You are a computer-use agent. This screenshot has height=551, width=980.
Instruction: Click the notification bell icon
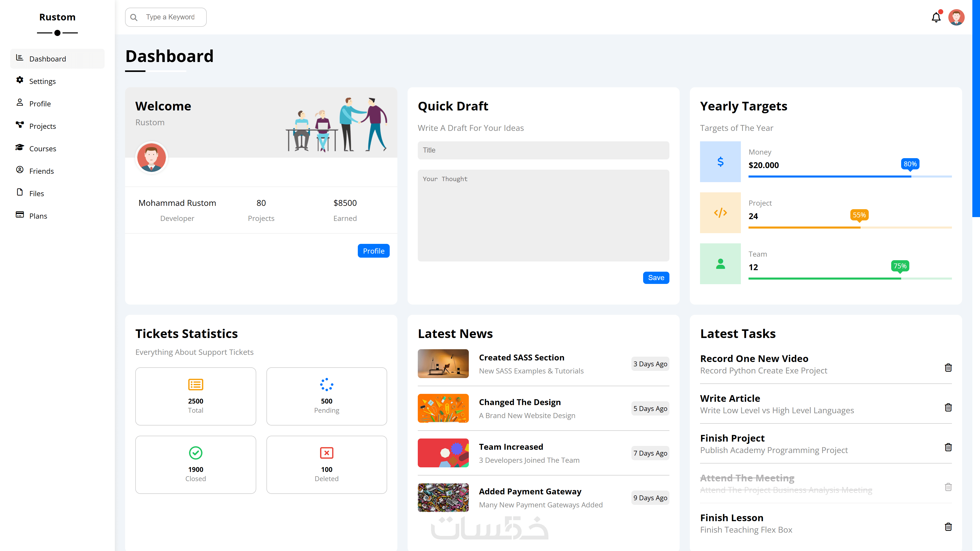(936, 18)
